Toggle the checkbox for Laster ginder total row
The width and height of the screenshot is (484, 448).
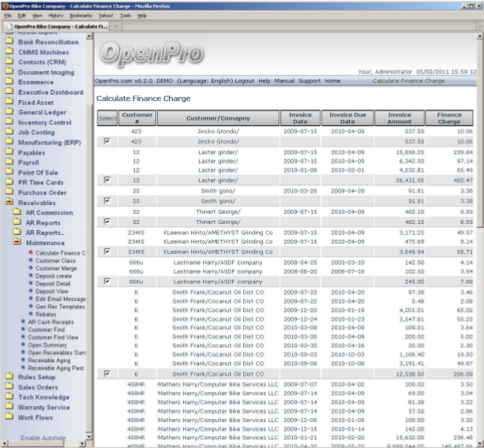click(107, 180)
